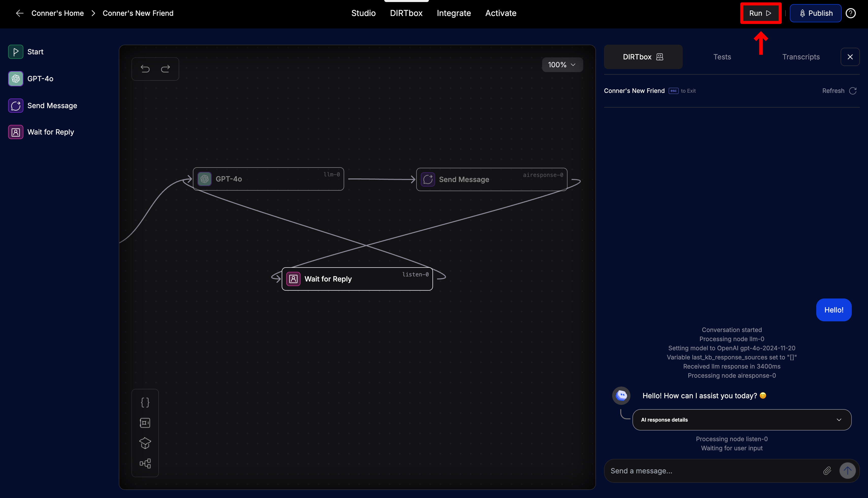
Task: Click the auto-layout flow diagram icon
Action: coord(145,463)
